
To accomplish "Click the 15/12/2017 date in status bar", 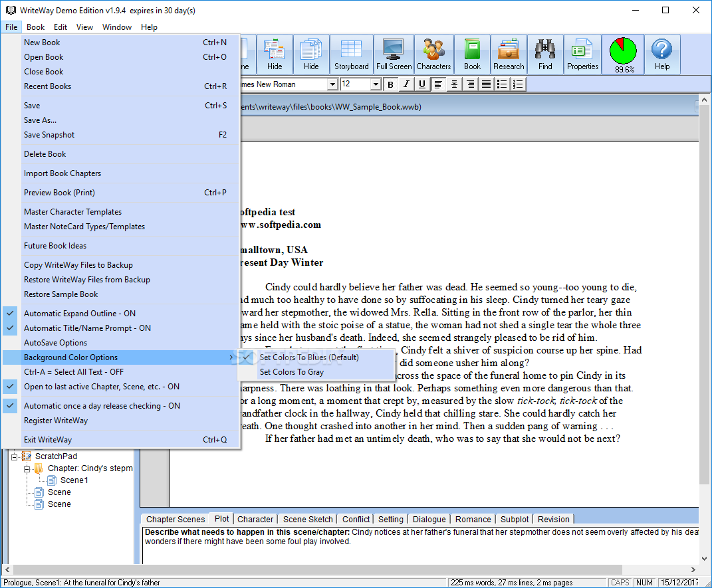I will point(680,583).
